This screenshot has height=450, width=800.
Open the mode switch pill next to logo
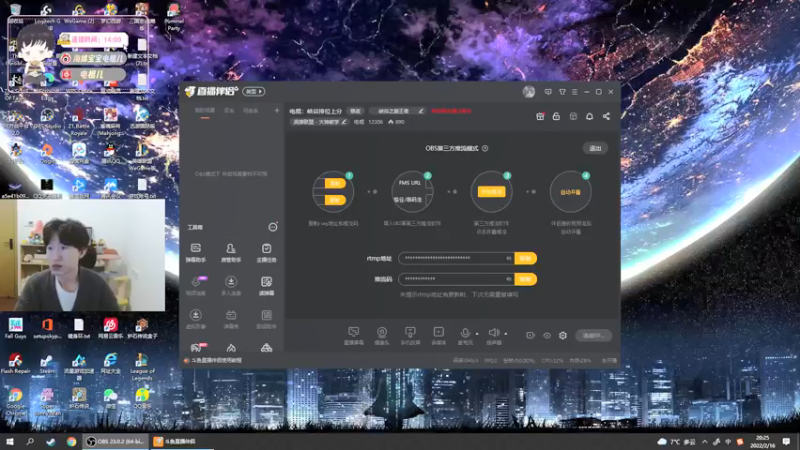coord(254,91)
